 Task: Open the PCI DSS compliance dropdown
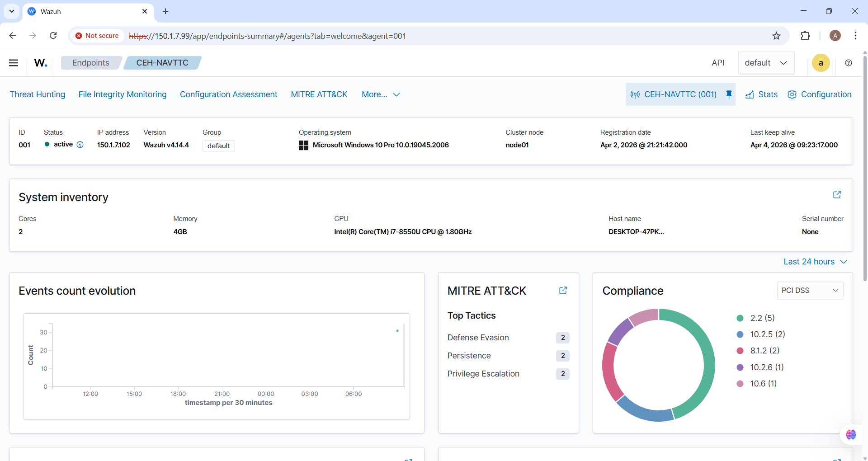pyautogui.click(x=810, y=291)
